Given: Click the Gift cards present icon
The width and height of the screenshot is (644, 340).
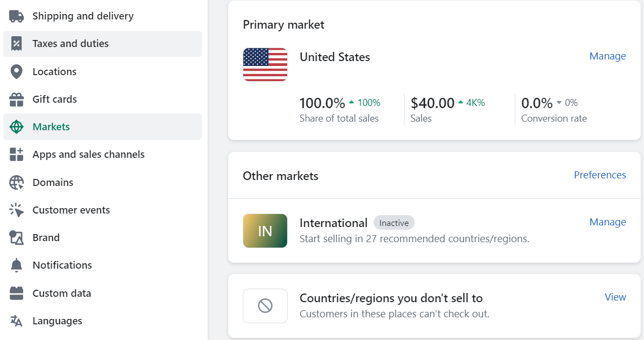Looking at the screenshot, I should [17, 99].
